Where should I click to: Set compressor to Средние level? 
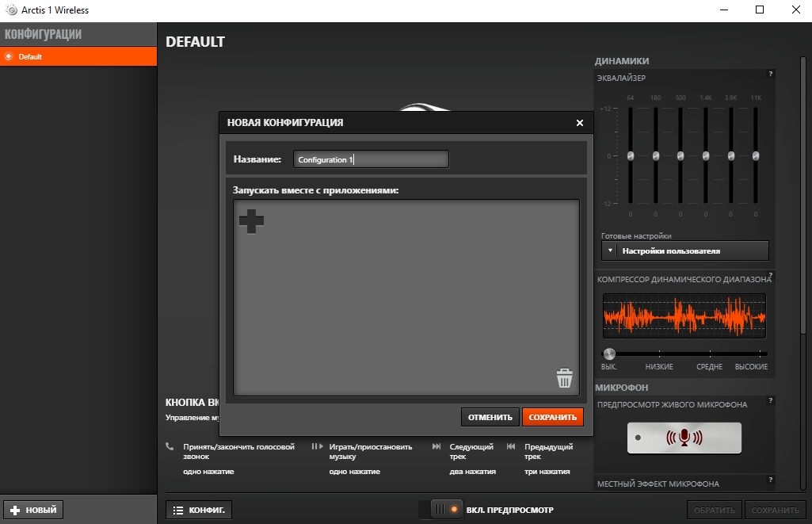coord(710,366)
